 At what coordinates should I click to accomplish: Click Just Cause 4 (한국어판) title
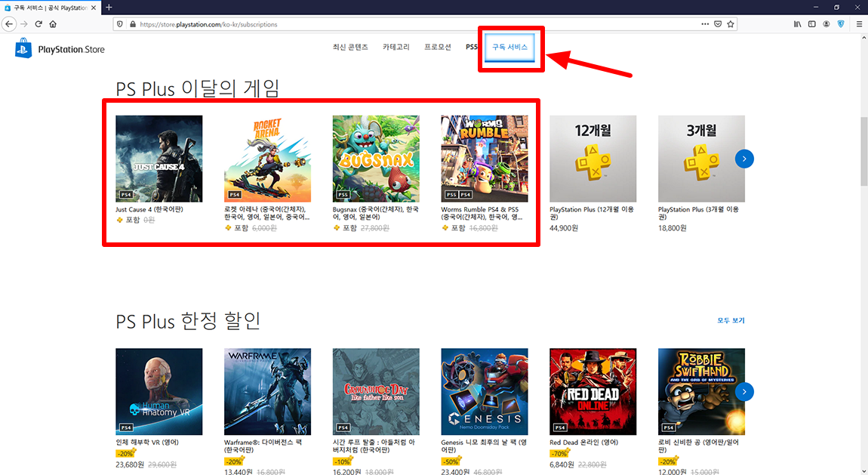pyautogui.click(x=149, y=210)
